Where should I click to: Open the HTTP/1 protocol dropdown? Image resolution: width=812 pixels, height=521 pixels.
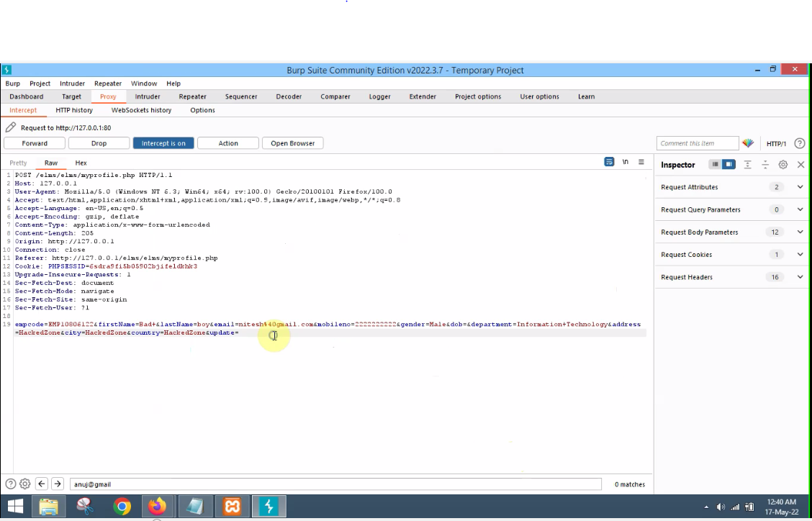pos(776,143)
